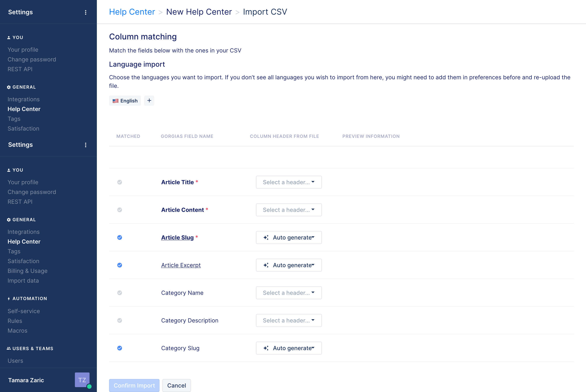
Task: Open Self-service under Automation
Action: (x=24, y=311)
